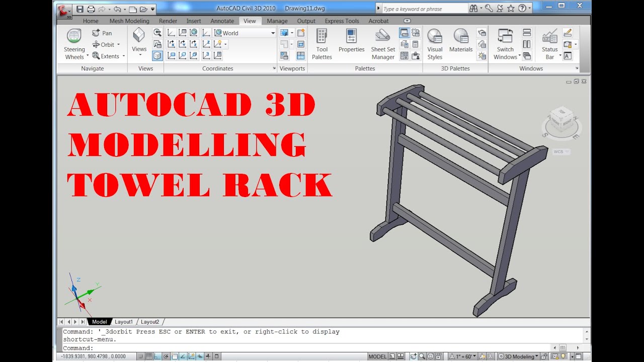Screen dimensions: 644x362
Task: Open the Render ribbon tab
Action: click(x=168, y=21)
